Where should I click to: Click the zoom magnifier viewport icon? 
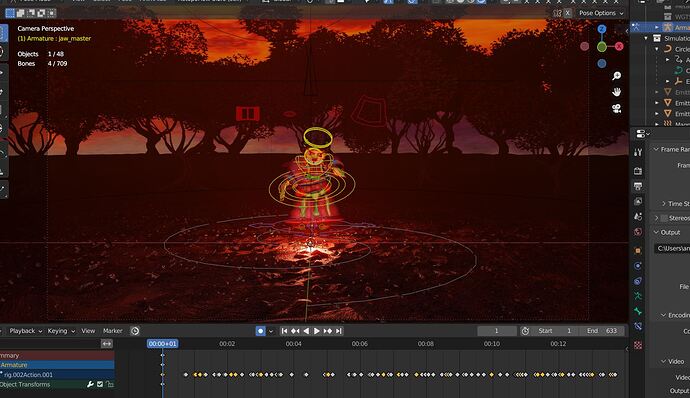(617, 76)
